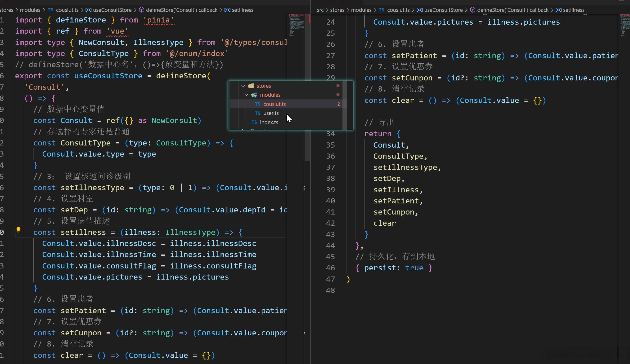Click setCunpon, in the return list

396,212
